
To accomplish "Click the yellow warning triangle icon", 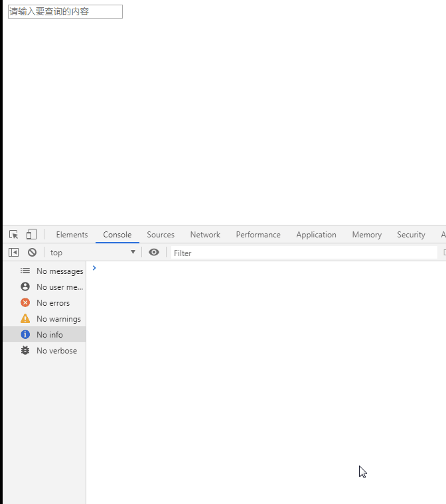I will click(x=25, y=318).
